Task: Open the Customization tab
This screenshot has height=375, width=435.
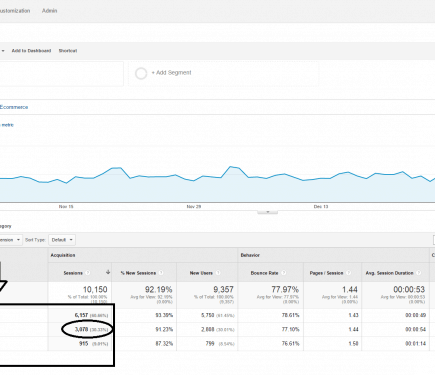Action: click(15, 11)
